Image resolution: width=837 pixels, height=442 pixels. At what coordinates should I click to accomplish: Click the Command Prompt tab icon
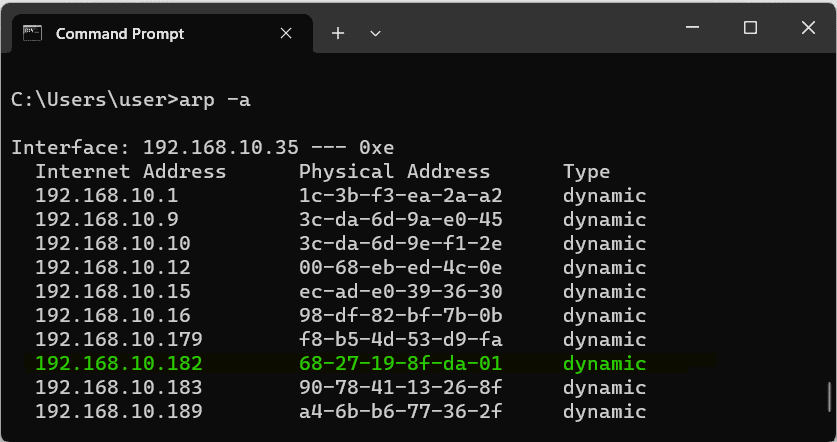[x=33, y=33]
